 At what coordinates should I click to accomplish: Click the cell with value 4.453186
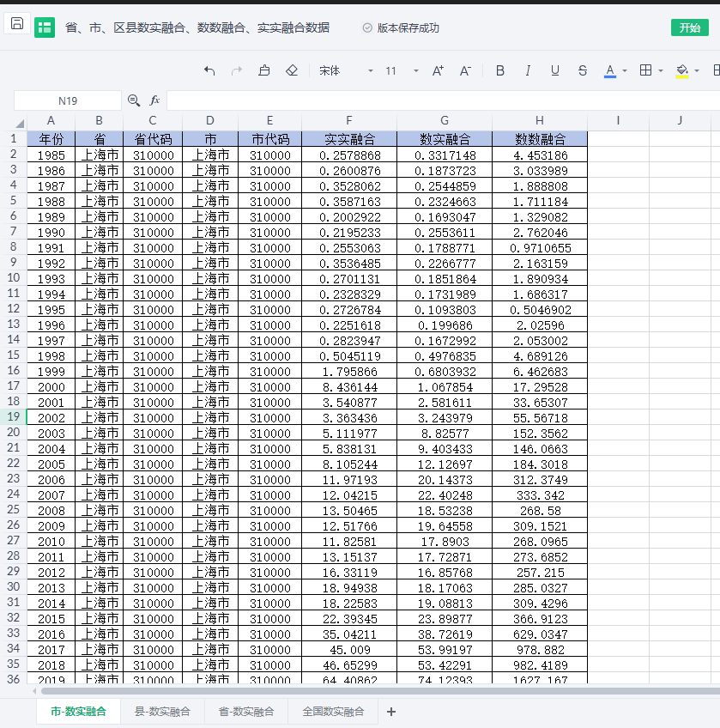(540, 155)
